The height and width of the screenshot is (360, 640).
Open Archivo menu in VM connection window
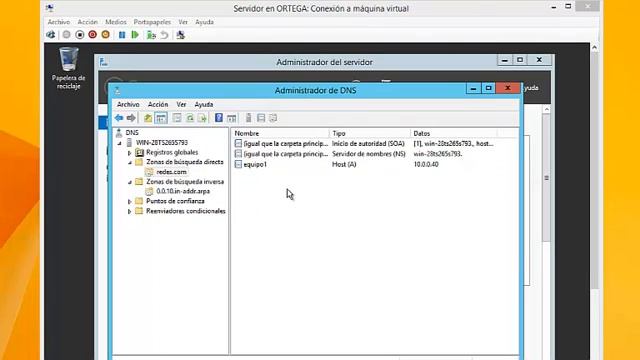(x=59, y=22)
